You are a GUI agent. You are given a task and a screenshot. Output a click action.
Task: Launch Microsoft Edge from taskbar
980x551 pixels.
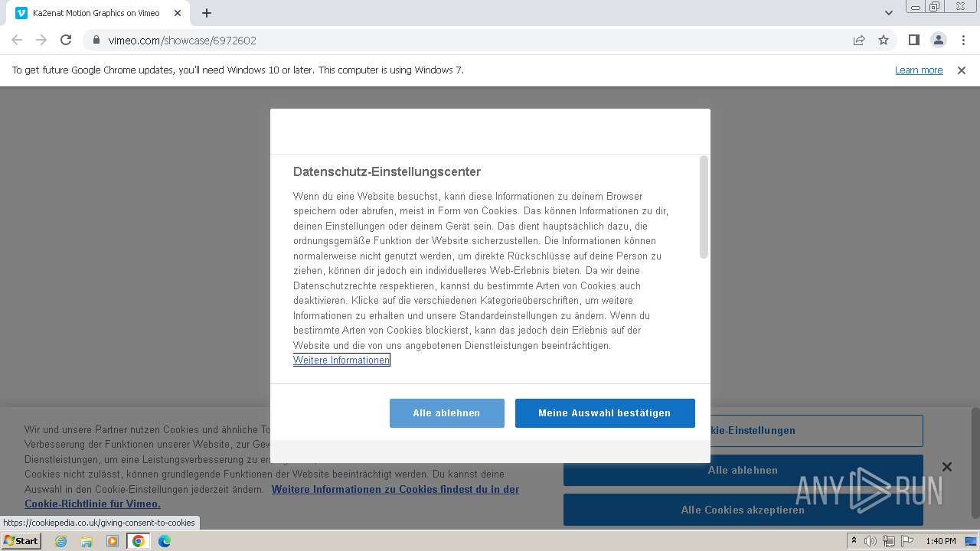click(165, 541)
